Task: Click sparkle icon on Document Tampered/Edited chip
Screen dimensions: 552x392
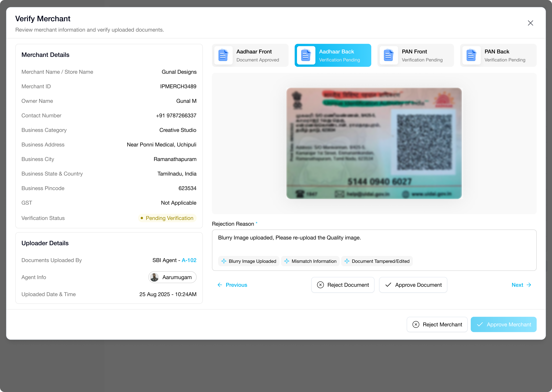Action: click(347, 261)
